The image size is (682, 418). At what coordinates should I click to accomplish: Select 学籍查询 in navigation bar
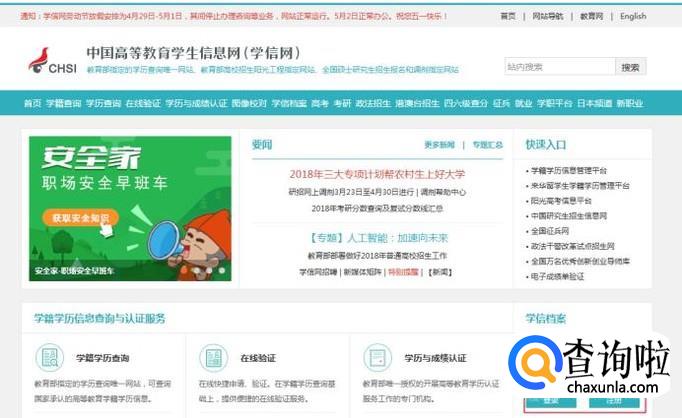click(x=64, y=103)
